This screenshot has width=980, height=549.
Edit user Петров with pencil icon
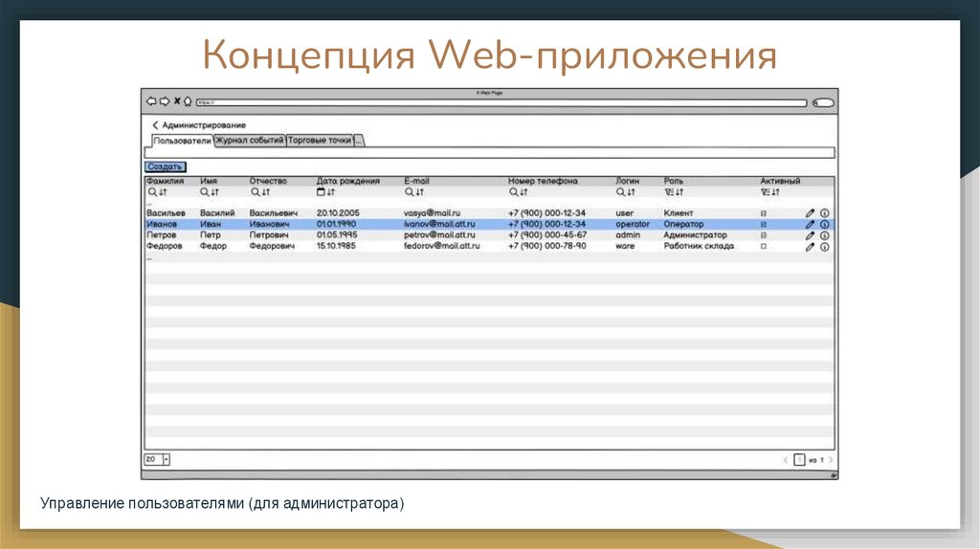click(810, 235)
